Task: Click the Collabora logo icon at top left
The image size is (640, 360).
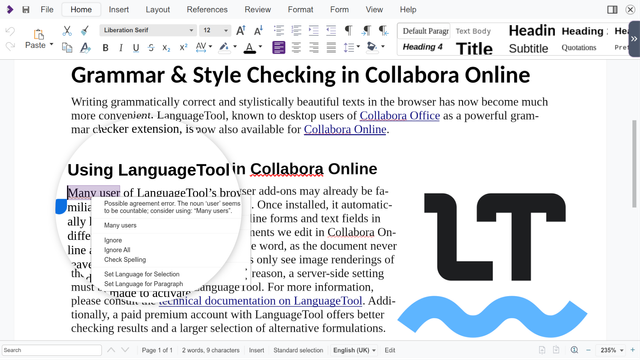Action: (10, 9)
